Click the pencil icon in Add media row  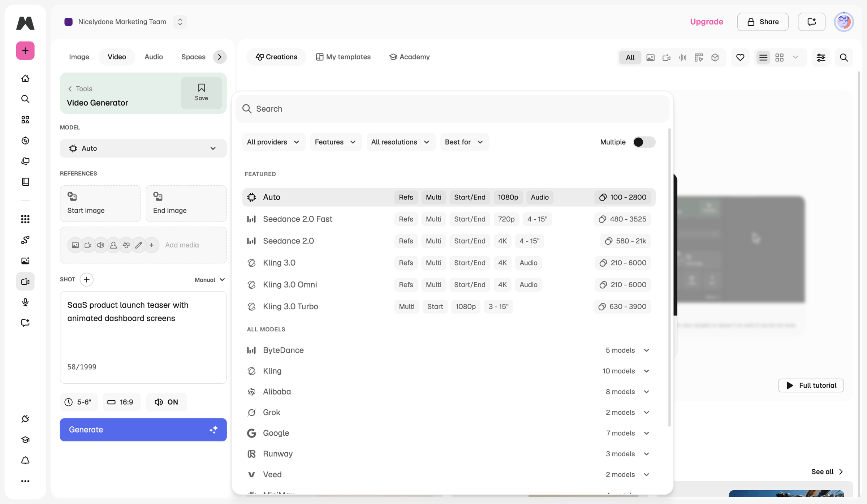point(139,245)
